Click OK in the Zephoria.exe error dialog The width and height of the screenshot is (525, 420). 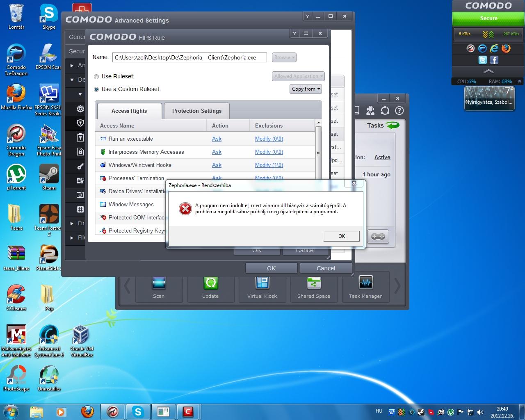[x=342, y=236]
